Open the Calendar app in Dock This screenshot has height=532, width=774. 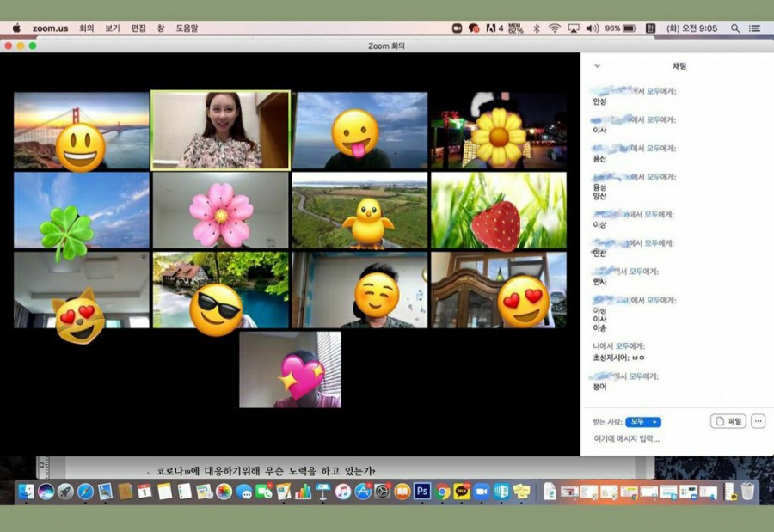[x=144, y=492]
